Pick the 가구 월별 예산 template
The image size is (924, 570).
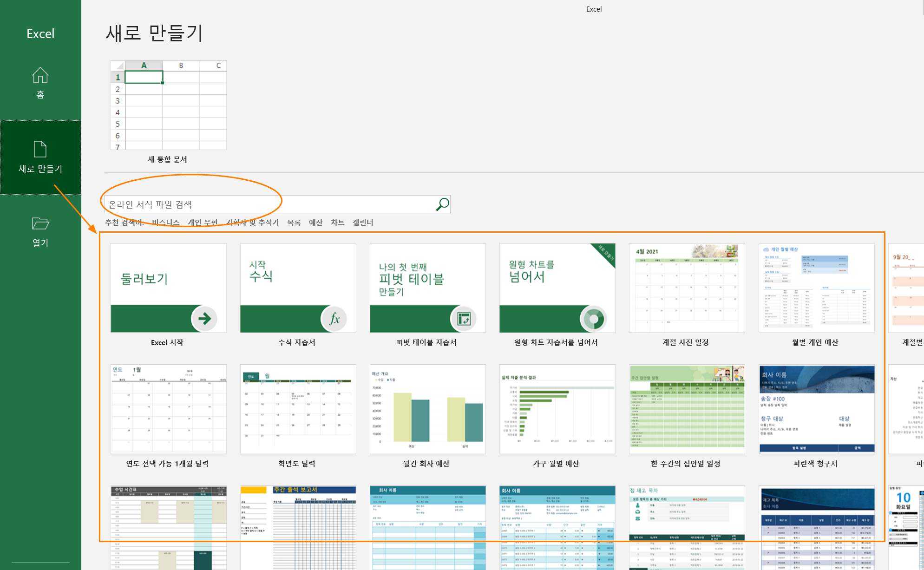pyautogui.click(x=557, y=409)
